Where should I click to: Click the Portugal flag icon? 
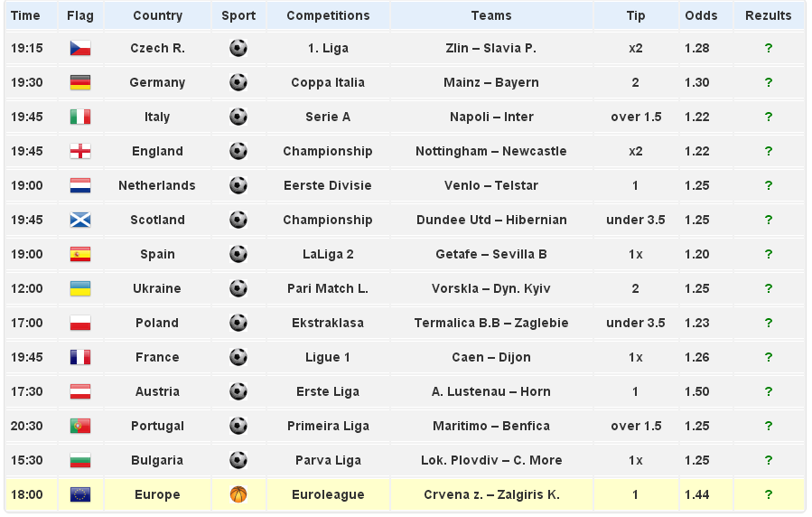click(x=80, y=426)
